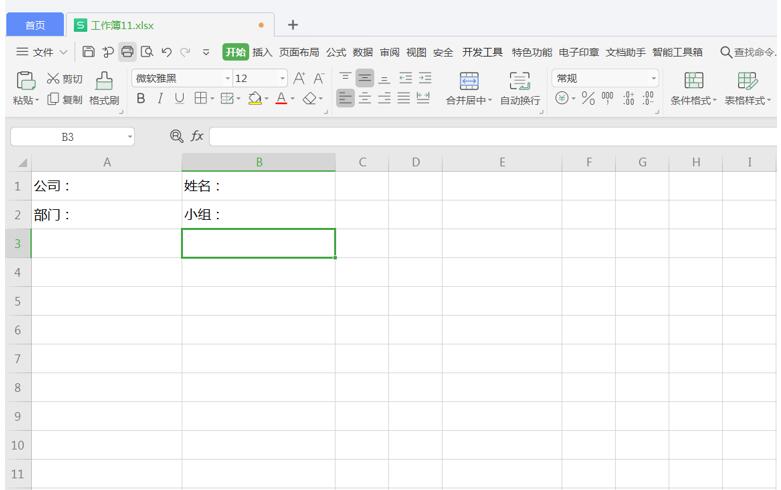The image size is (781, 490).
Task: Select the Format Painter (格式刷) tool
Action: (x=104, y=88)
